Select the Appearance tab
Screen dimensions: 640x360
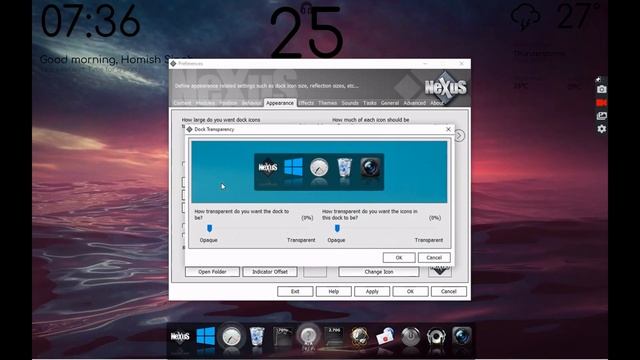(x=280, y=103)
